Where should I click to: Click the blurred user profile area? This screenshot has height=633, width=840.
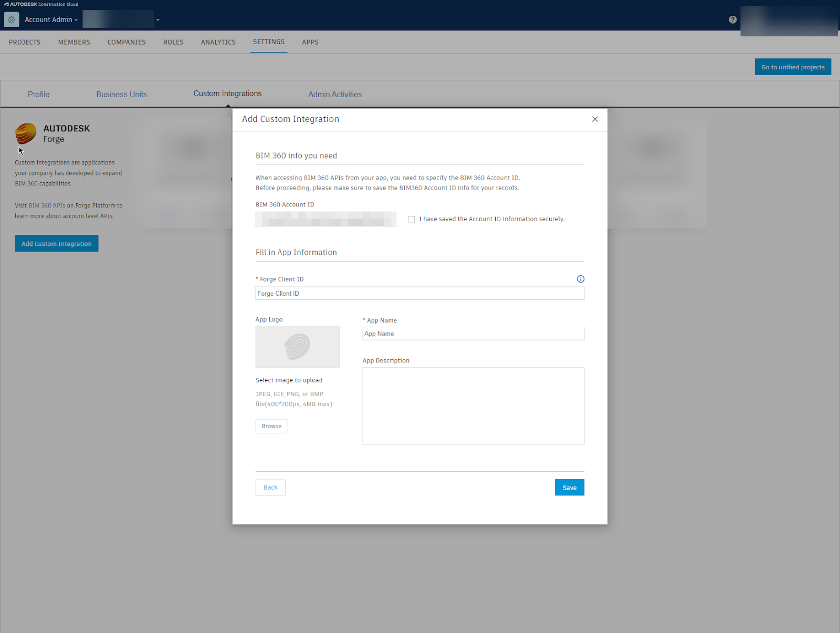coord(789,21)
